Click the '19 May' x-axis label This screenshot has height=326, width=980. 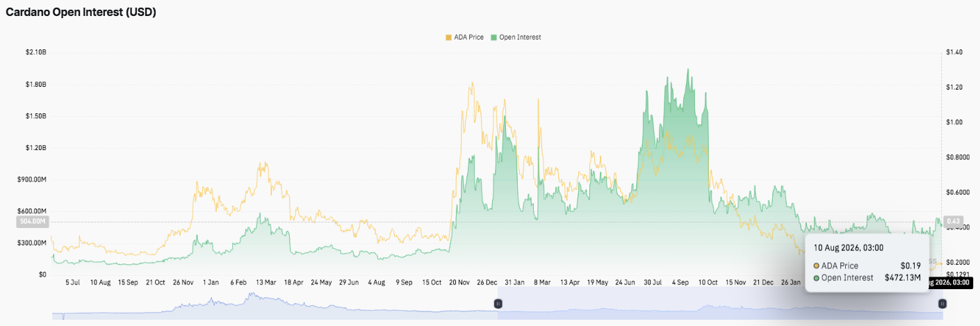(x=597, y=283)
